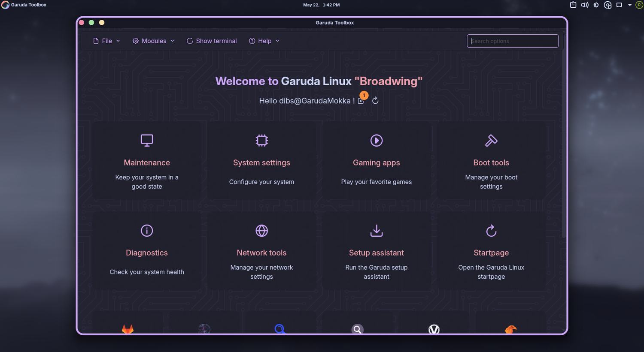
Task: Open the Help menu
Action: [264, 41]
